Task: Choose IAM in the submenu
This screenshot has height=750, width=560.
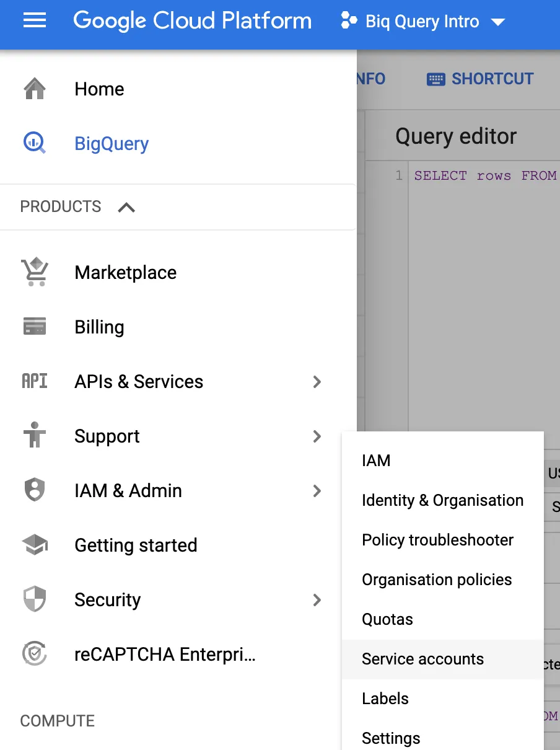Action: pyautogui.click(x=442, y=461)
